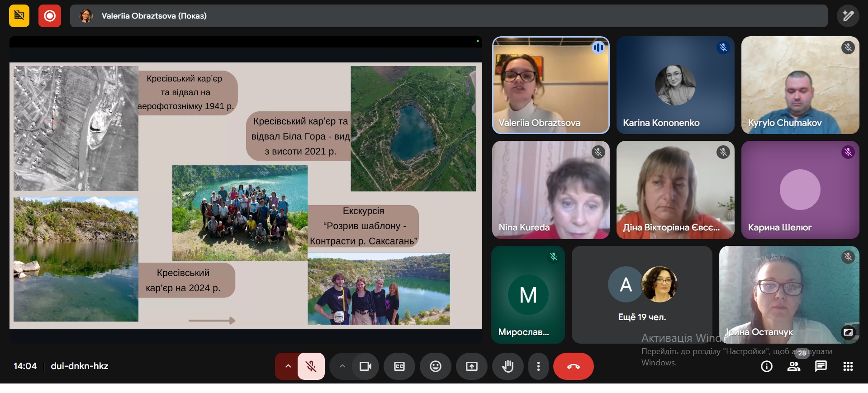Click picture-in-picture icon on Ірина Остапчук tile
The image size is (868, 393).
tap(848, 332)
